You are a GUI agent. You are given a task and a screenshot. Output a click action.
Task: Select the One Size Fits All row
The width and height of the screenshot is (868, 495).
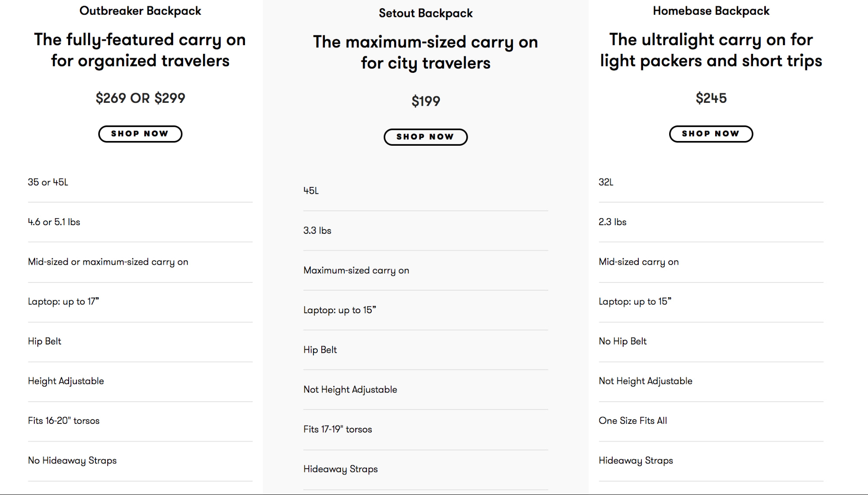pos(633,421)
